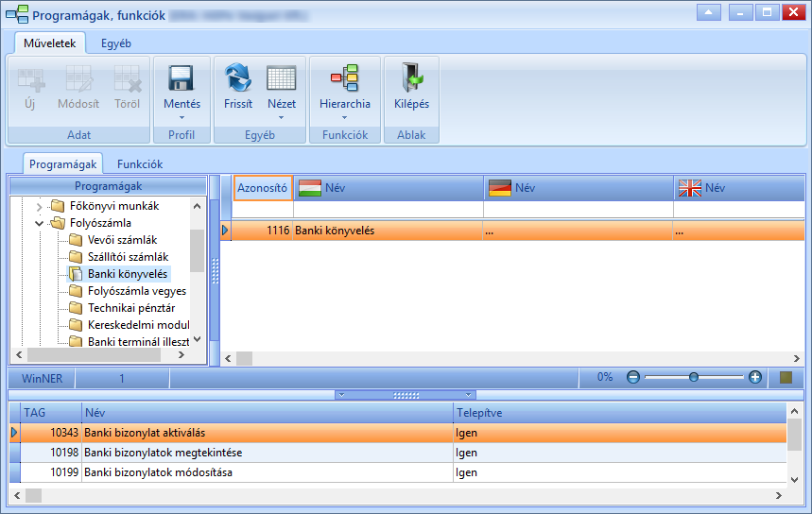Click the German flag Név column header

click(579, 188)
